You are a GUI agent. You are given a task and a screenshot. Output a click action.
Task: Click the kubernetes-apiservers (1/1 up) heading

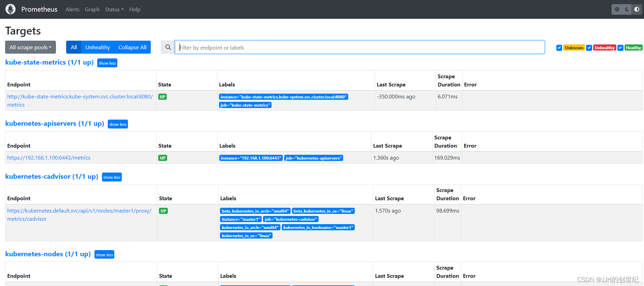[x=55, y=123]
